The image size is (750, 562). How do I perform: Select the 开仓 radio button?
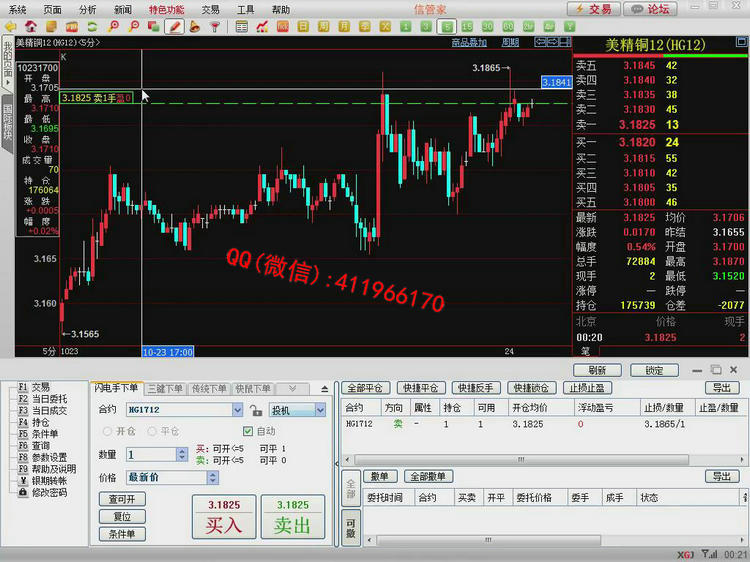pos(107,431)
